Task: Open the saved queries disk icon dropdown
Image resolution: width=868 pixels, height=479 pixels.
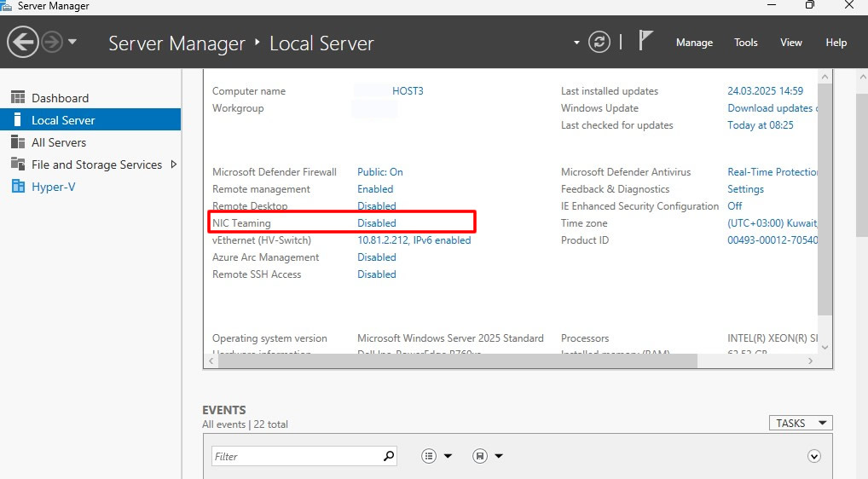Action: click(x=486, y=456)
